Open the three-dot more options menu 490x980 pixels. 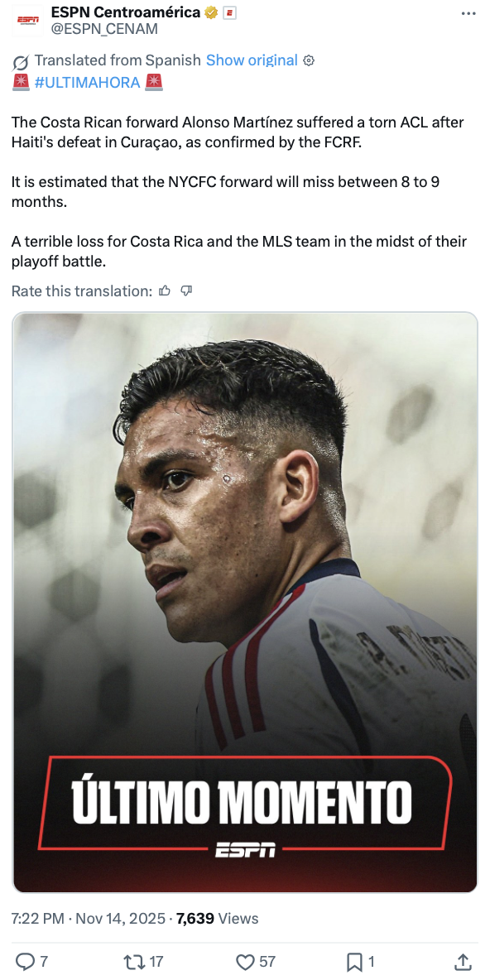pos(468,13)
